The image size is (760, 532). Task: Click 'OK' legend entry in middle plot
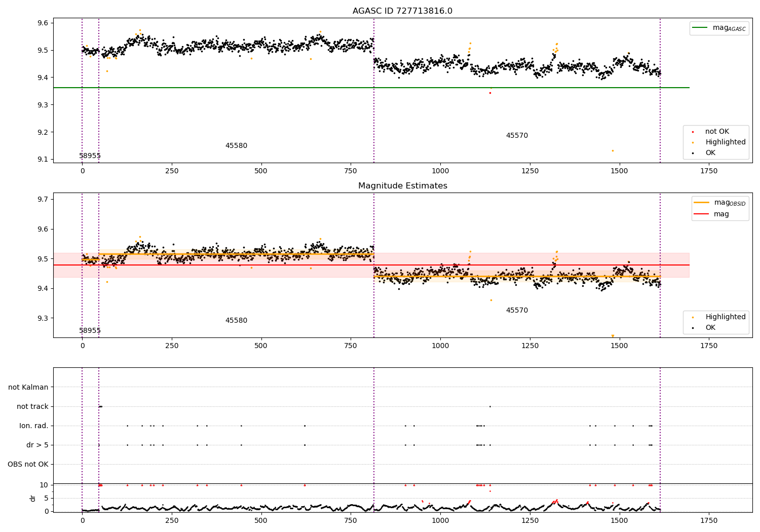[704, 328]
